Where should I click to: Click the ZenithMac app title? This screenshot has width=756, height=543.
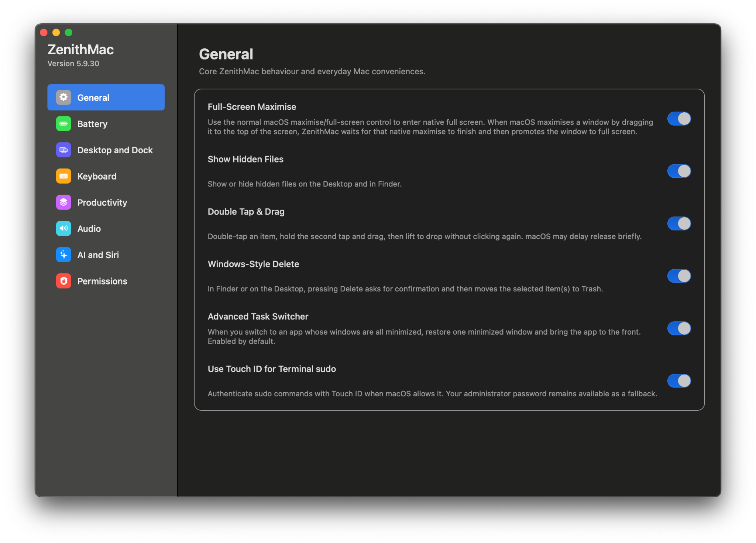[80, 49]
